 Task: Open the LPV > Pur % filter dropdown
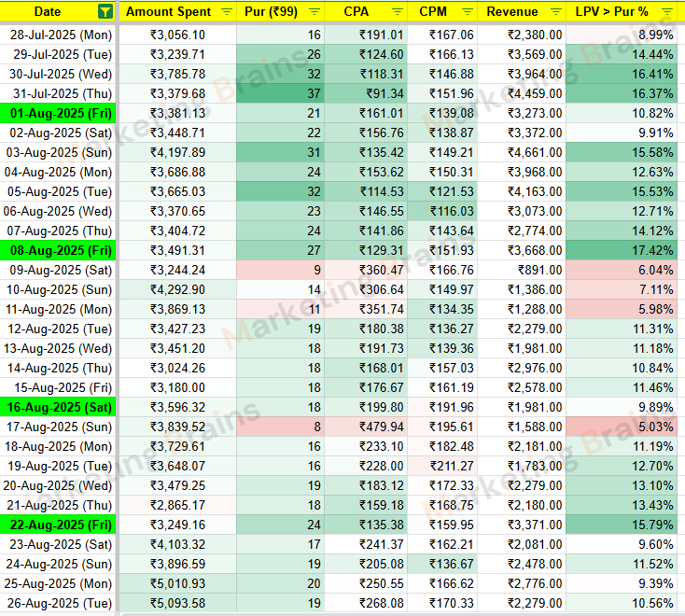[667, 12]
